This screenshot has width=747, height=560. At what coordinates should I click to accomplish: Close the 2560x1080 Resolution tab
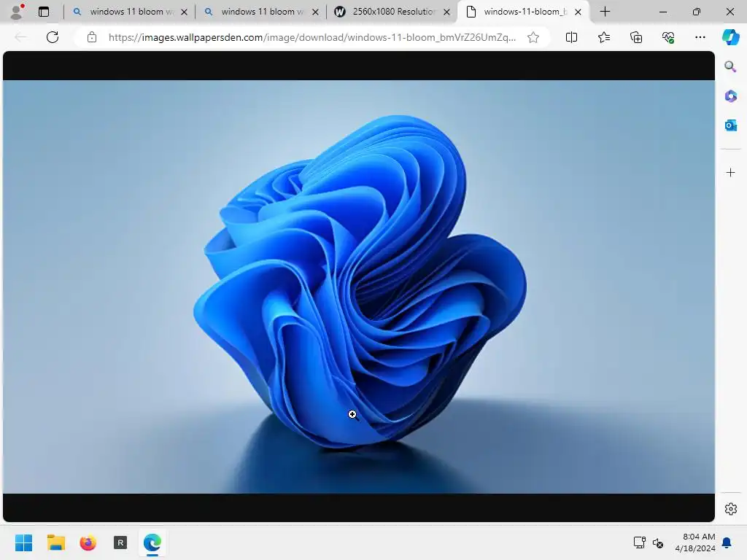pos(447,12)
